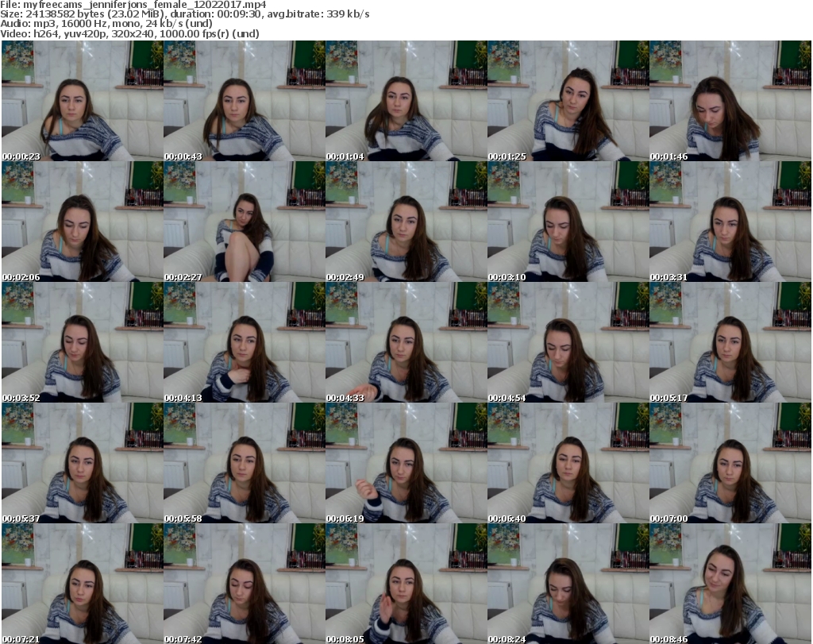
Task: Open the frame at 00:01:04
Action: pyautogui.click(x=406, y=101)
